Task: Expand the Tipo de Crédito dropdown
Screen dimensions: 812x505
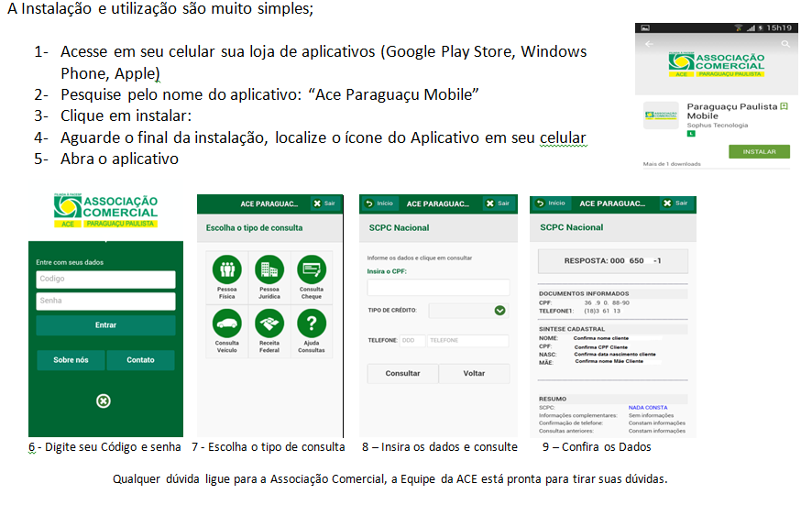Action: coord(468,311)
